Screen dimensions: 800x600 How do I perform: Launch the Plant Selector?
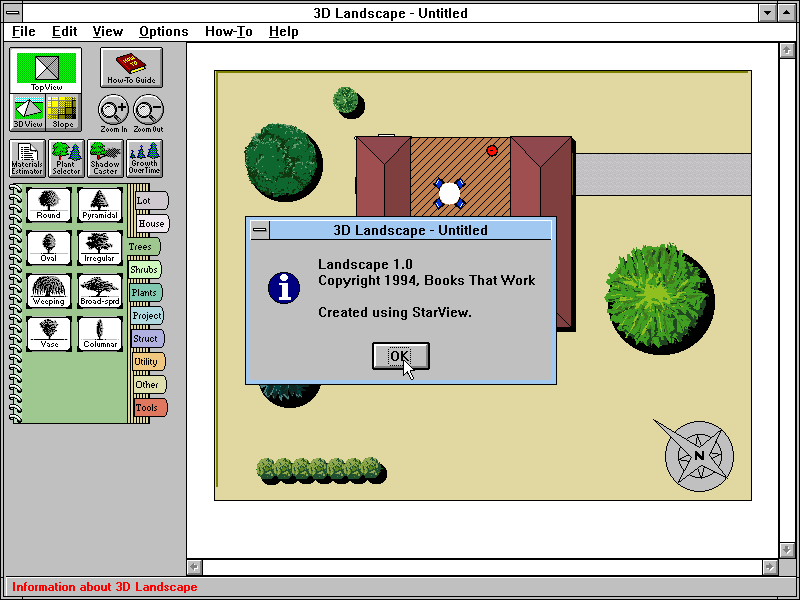(66, 157)
